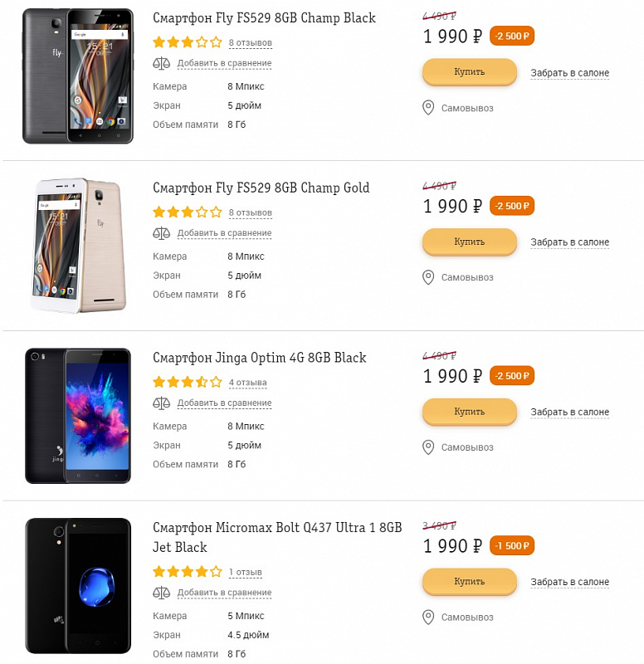Add Fly Champ Gold via Добавить в сравнение

click(x=224, y=233)
